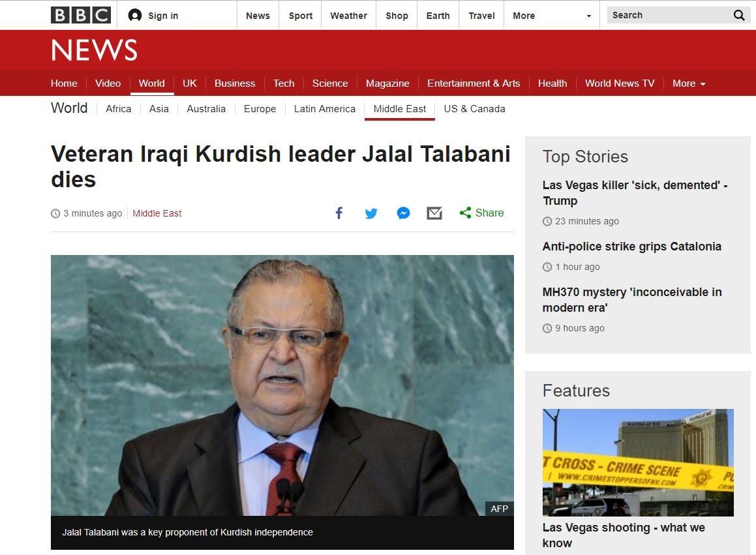Open the Sport tab in top navigation
This screenshot has width=756, height=555.
tap(301, 16)
